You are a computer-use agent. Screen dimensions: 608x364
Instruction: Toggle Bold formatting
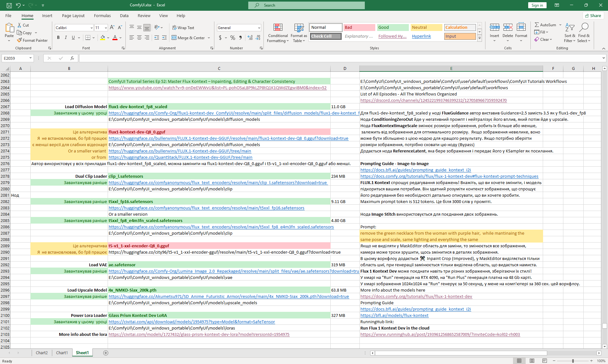[x=58, y=38]
